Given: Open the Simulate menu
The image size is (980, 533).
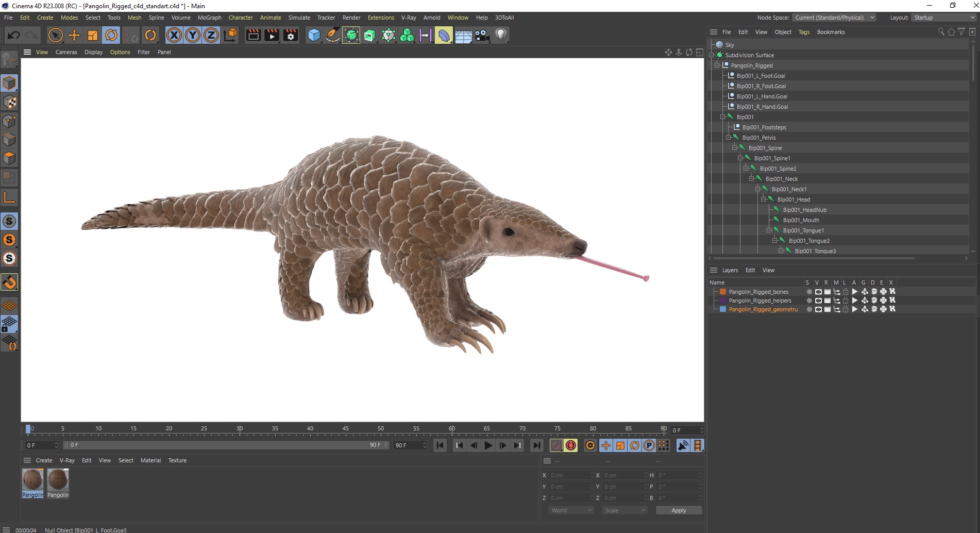Looking at the screenshot, I should 299,18.
